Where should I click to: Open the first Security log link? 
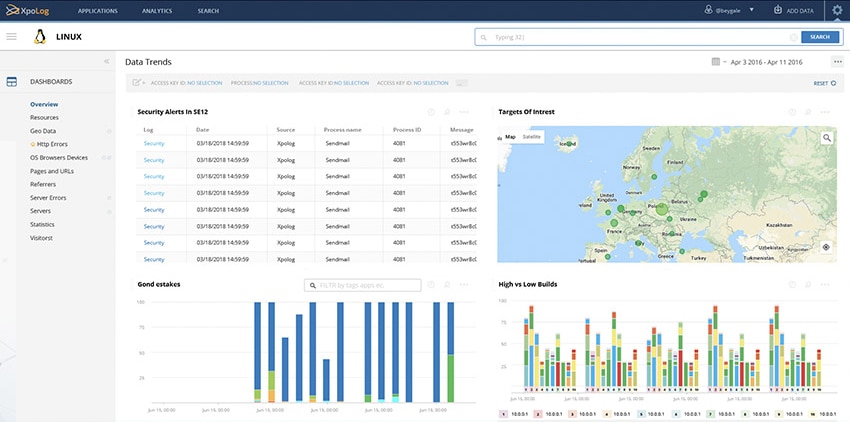pyautogui.click(x=154, y=144)
